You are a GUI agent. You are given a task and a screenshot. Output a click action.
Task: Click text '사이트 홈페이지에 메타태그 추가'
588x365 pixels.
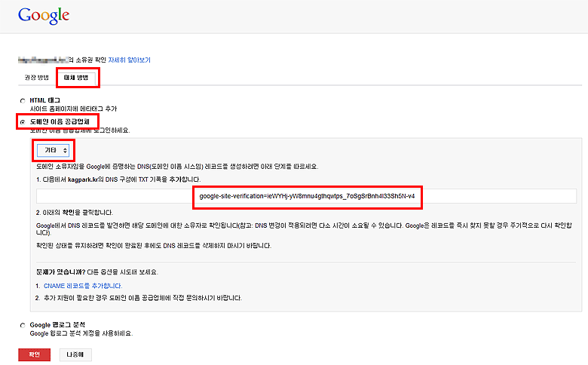(74, 109)
